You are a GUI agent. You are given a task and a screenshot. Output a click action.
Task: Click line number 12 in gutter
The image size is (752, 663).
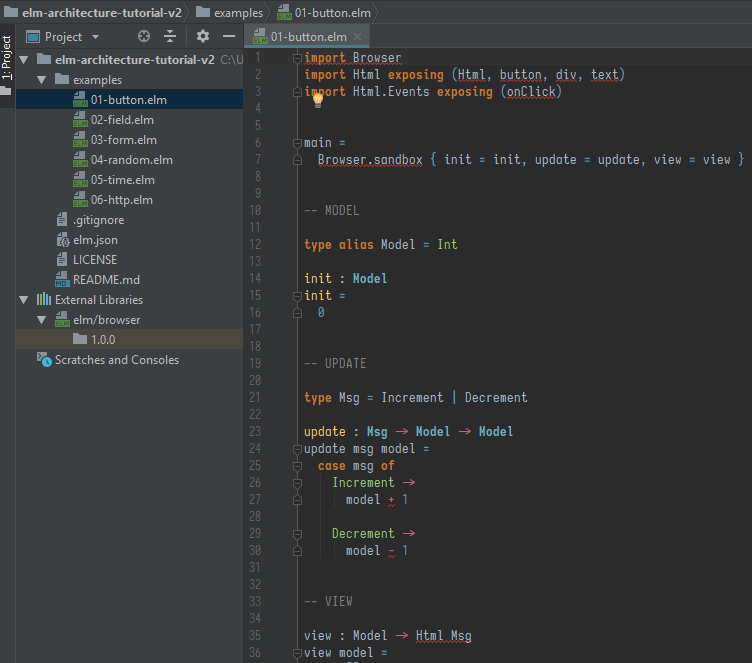[255, 245]
